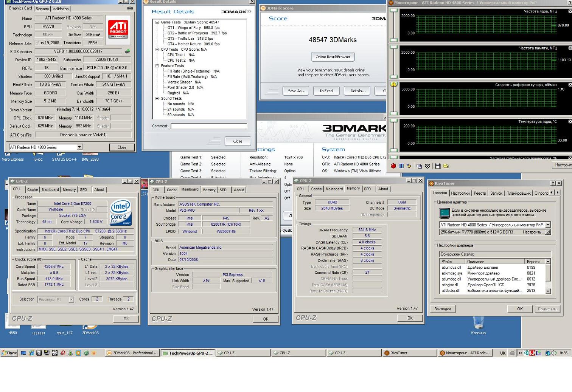The height and width of the screenshot is (392, 572).
Task: Select the atiogbx.dll row in RivaTuner driver list
Action: point(493,285)
